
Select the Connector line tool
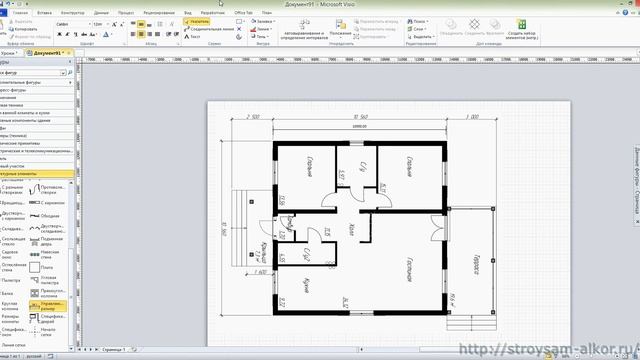coord(209,29)
